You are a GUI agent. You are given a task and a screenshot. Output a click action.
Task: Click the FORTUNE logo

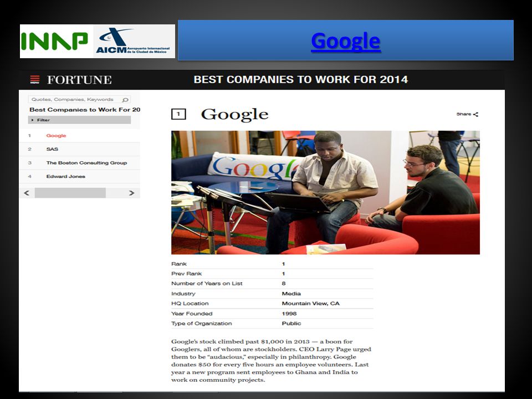point(79,80)
